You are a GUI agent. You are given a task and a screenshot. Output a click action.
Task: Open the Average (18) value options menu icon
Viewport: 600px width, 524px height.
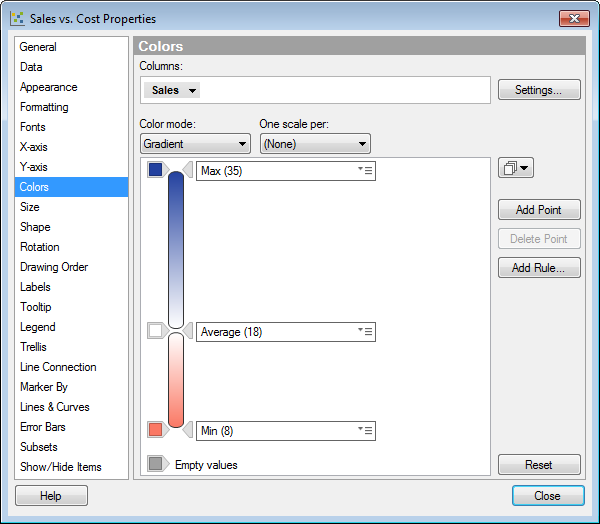pos(365,331)
